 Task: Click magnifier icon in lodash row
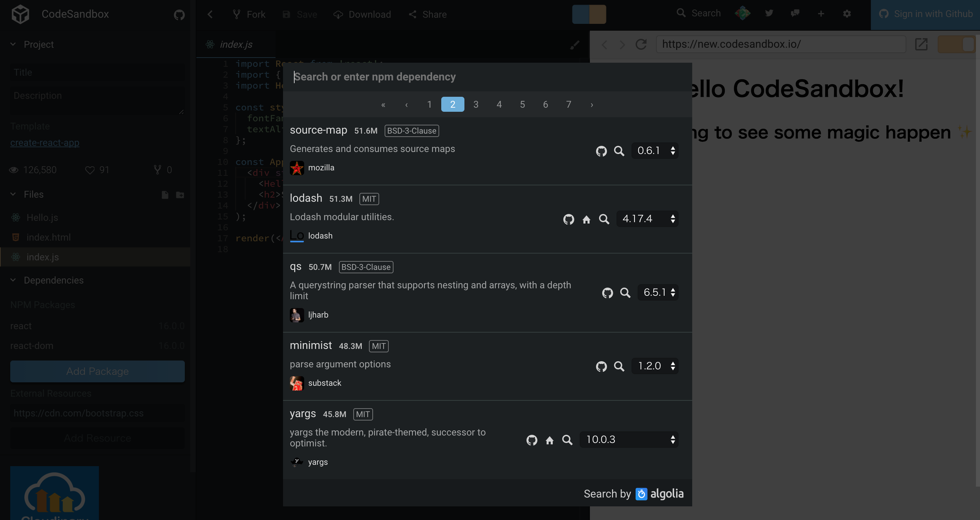[x=604, y=219]
